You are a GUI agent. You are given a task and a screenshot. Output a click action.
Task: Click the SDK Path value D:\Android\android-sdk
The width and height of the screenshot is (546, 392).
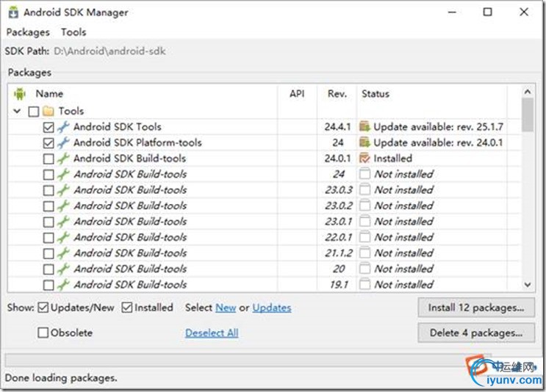[x=109, y=51]
